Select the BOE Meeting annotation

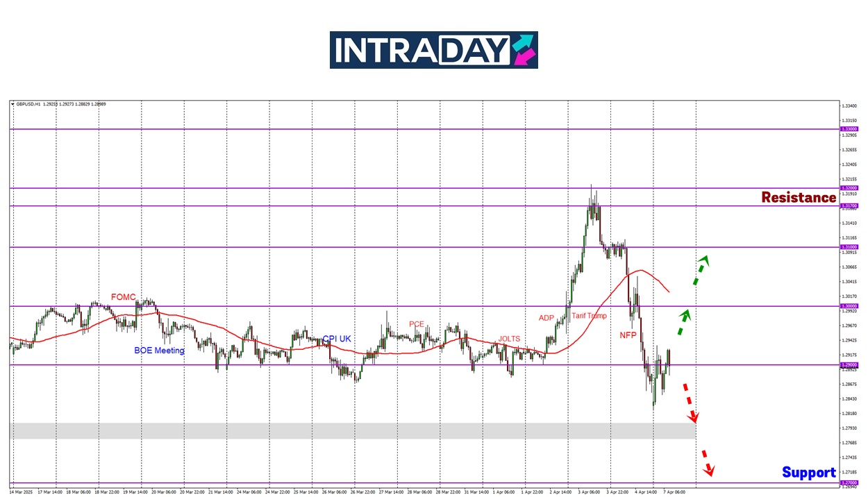(159, 351)
